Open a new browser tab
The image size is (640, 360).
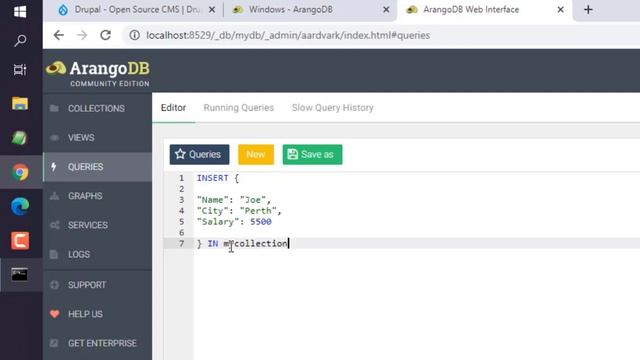588,10
